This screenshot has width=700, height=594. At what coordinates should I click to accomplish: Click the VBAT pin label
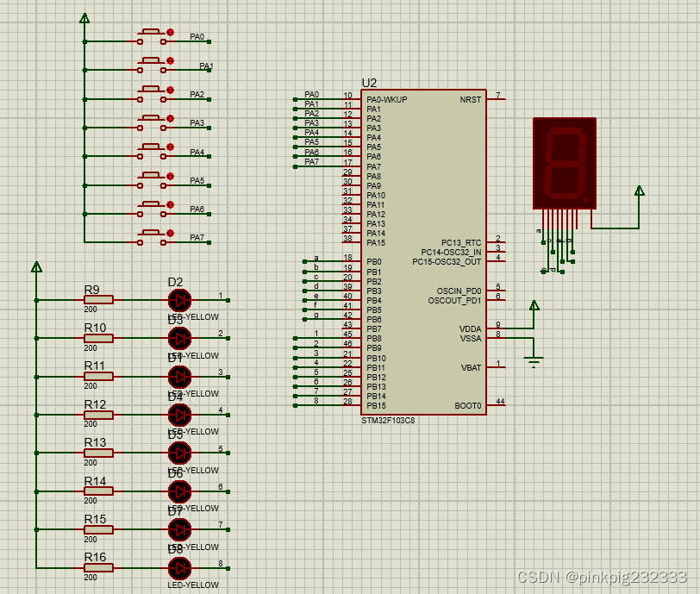coord(471,367)
